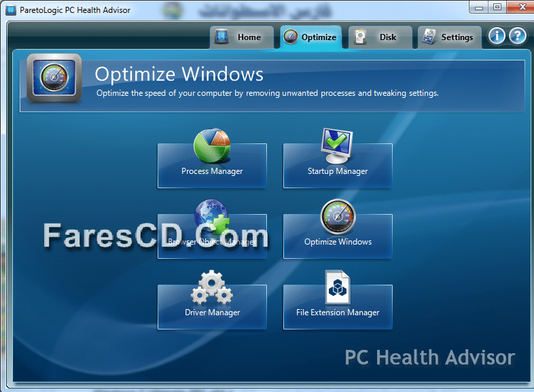
Task: Switch to the Optimize tab
Action: coord(311,37)
